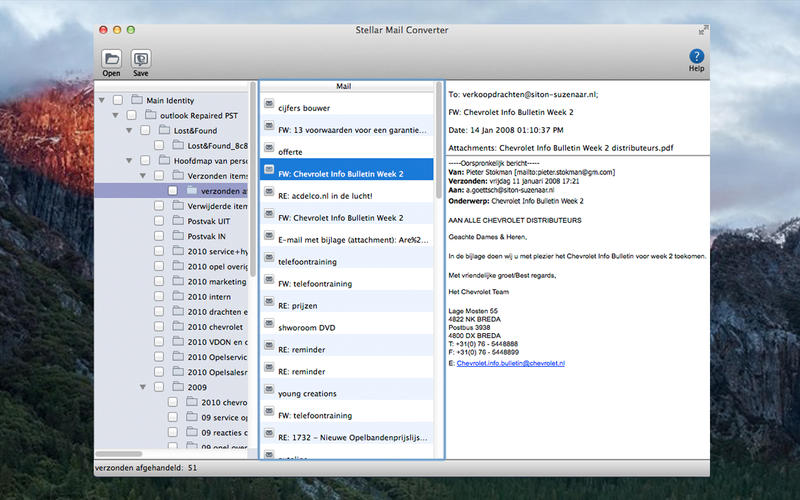
Task: Collapse the 'outlook Repaired PST' node
Action: coord(115,116)
